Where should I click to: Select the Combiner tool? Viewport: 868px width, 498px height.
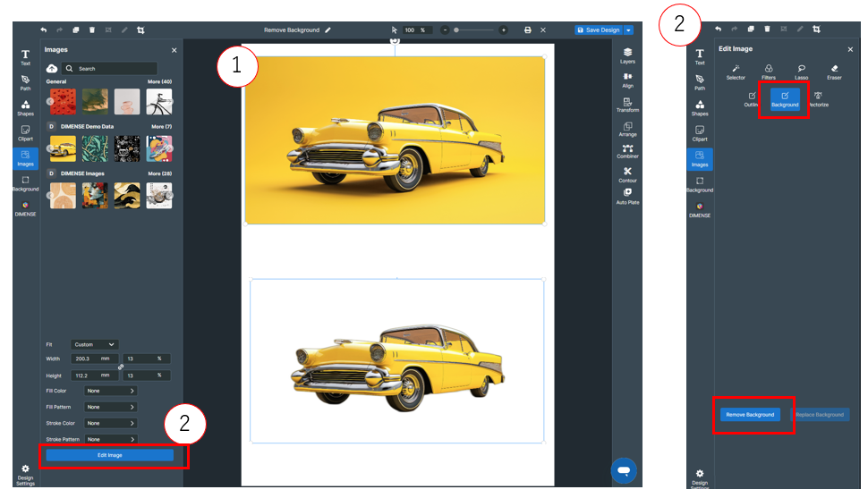(x=627, y=149)
